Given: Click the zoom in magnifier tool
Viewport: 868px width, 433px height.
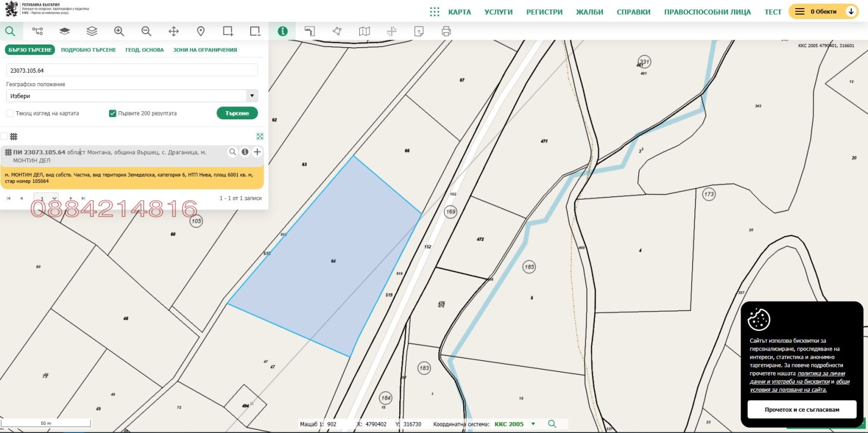Looking at the screenshot, I should pyautogui.click(x=119, y=31).
